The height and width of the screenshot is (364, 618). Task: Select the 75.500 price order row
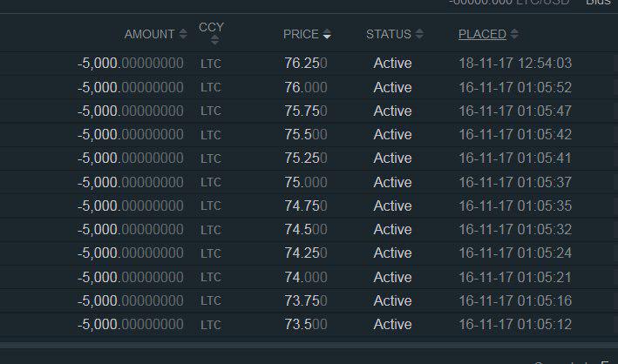[x=309, y=134]
